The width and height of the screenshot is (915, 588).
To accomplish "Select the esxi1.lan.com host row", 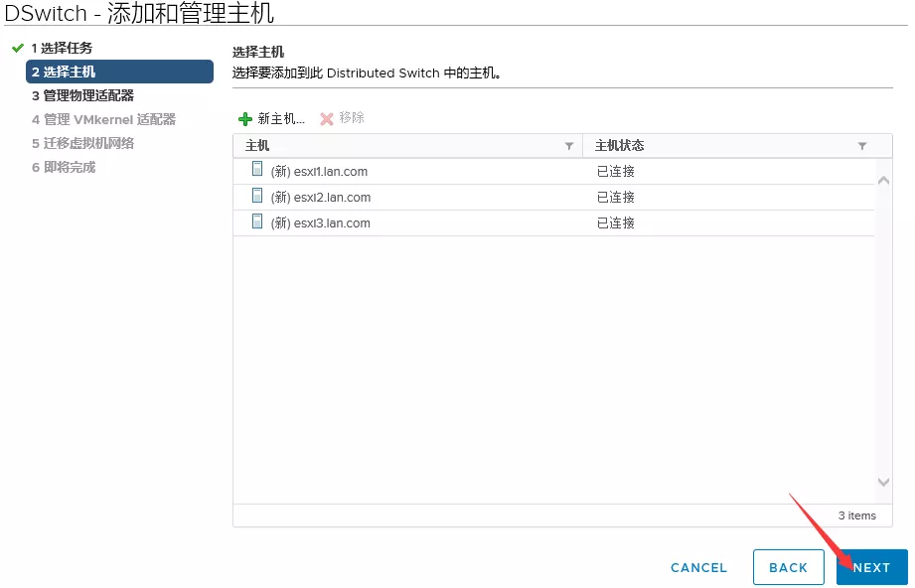I will (417, 171).
